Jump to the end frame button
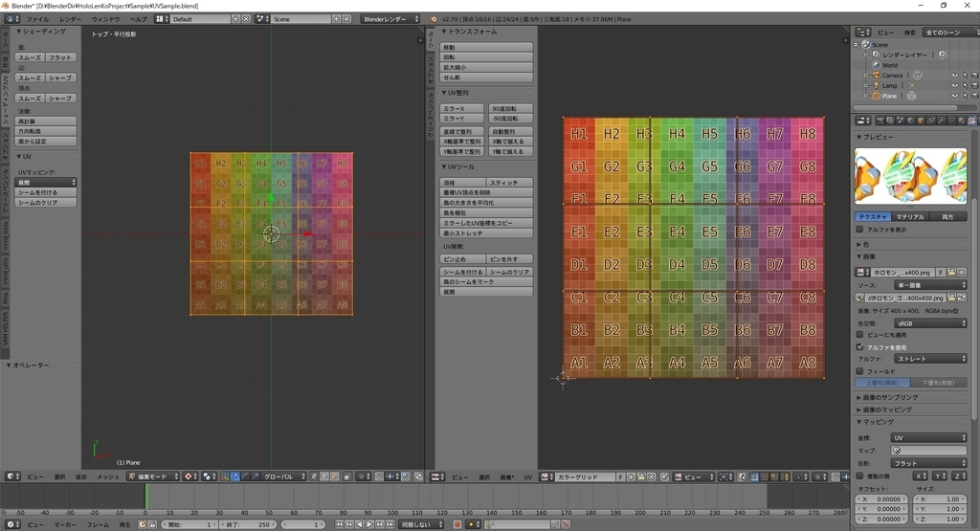Image resolution: width=980 pixels, height=531 pixels. [x=390, y=524]
